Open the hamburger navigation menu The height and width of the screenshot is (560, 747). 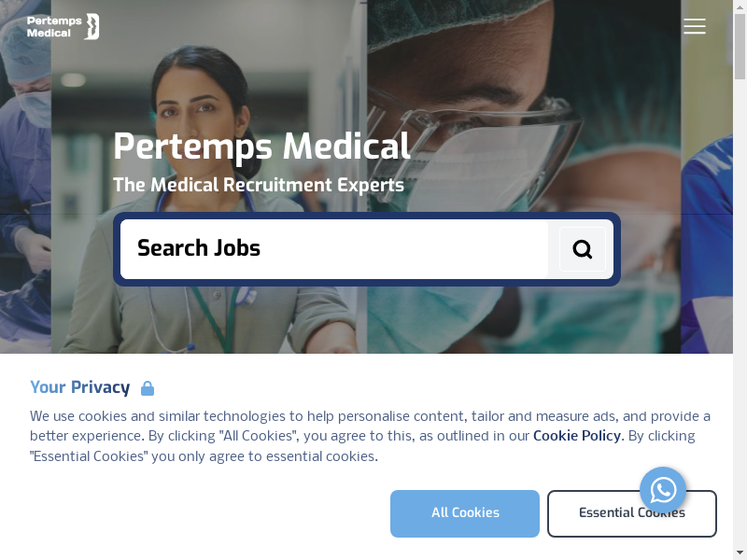tap(694, 26)
